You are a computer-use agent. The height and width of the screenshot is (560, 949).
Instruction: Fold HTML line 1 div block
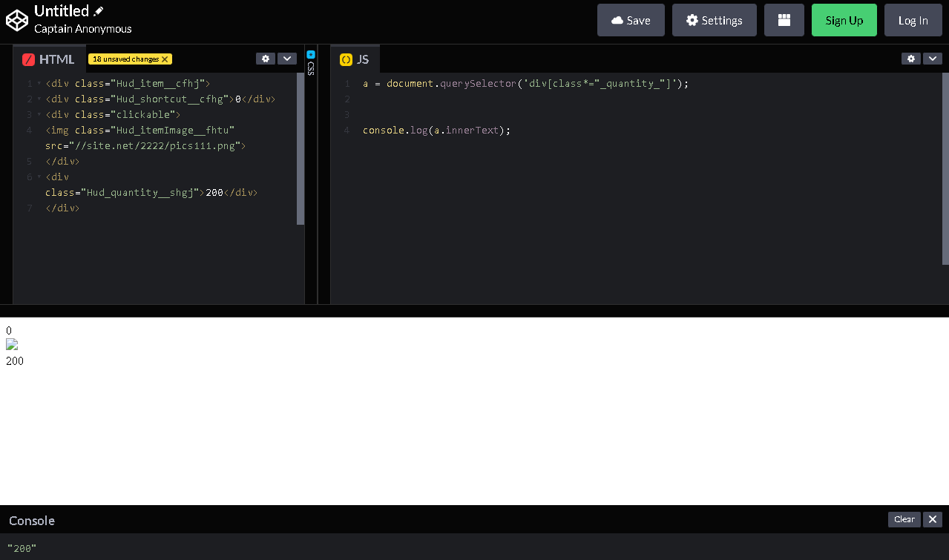pos(39,84)
